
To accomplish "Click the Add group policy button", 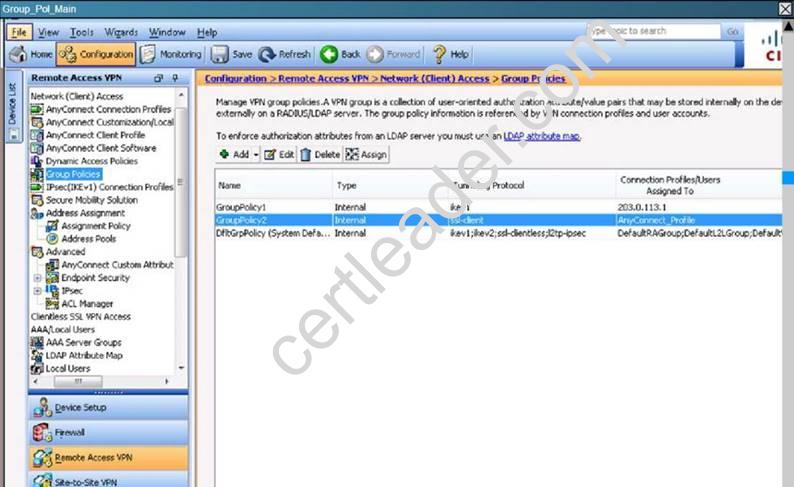I will (234, 154).
